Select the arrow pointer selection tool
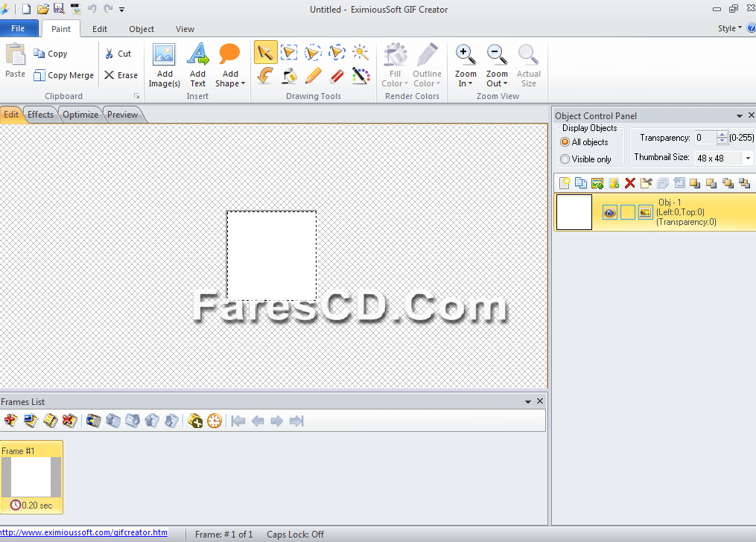 click(x=265, y=53)
